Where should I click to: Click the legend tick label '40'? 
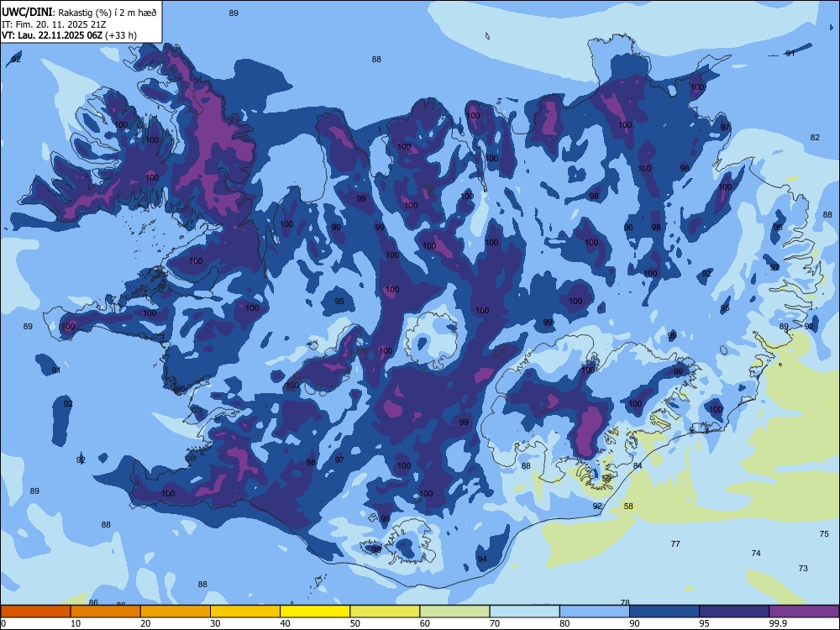click(x=285, y=623)
